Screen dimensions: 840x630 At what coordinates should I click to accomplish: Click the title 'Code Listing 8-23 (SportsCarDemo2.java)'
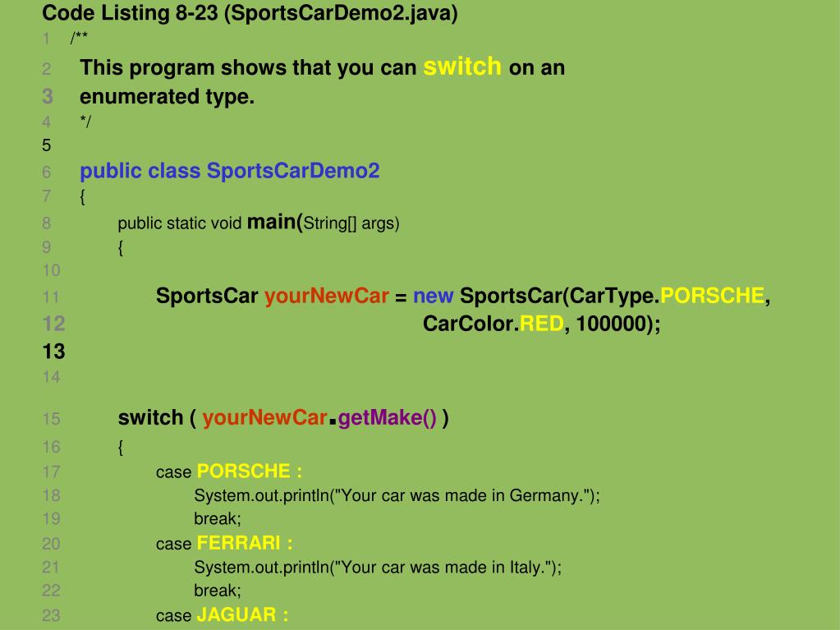[250, 13]
